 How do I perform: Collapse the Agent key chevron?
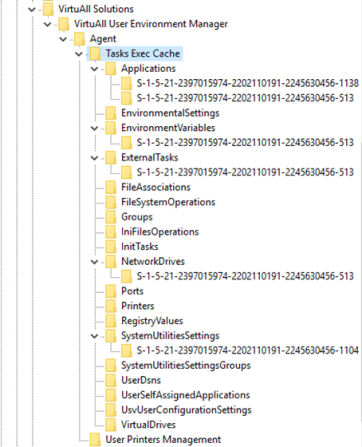tap(63, 39)
